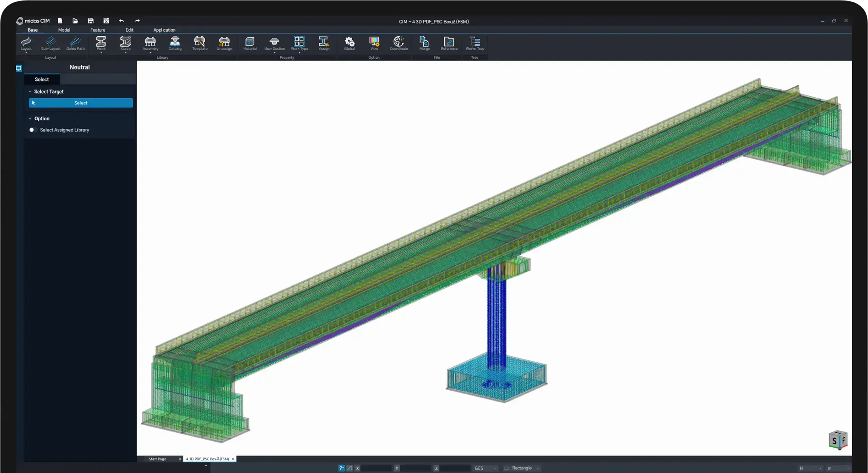Toggle the panel pin icon beside Neutral

coord(19,68)
